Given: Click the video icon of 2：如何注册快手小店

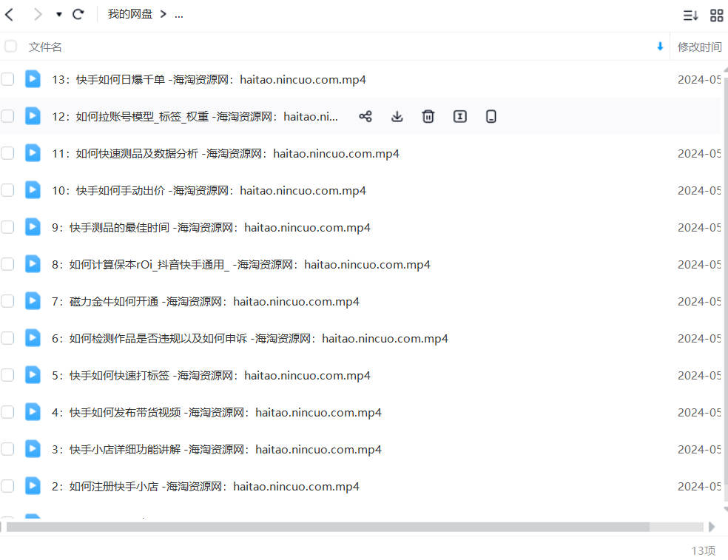Looking at the screenshot, I should pos(33,486).
